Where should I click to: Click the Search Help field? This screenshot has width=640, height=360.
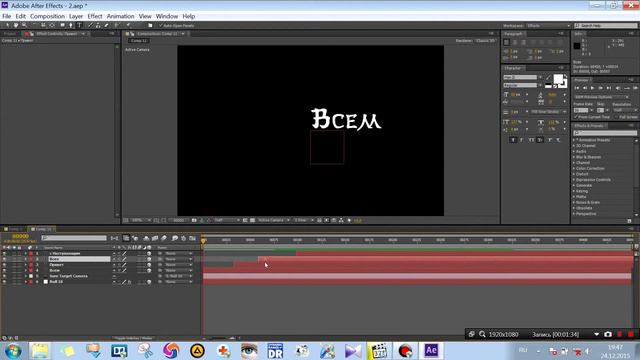[x=606, y=25]
